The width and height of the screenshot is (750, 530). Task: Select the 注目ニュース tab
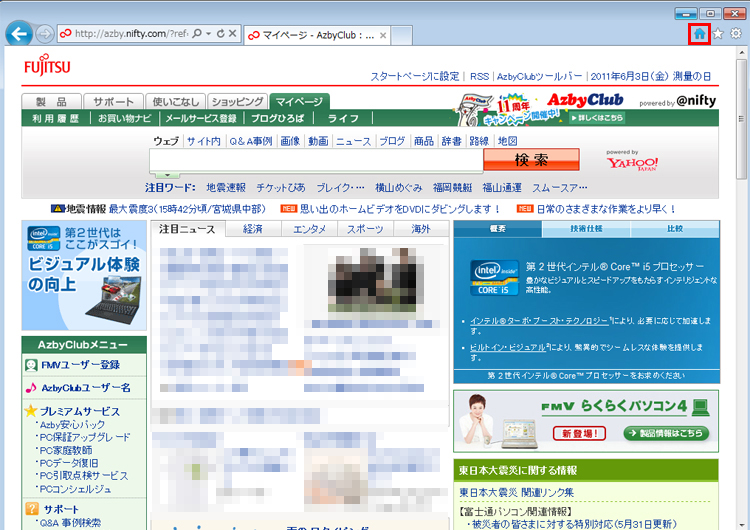(188, 229)
